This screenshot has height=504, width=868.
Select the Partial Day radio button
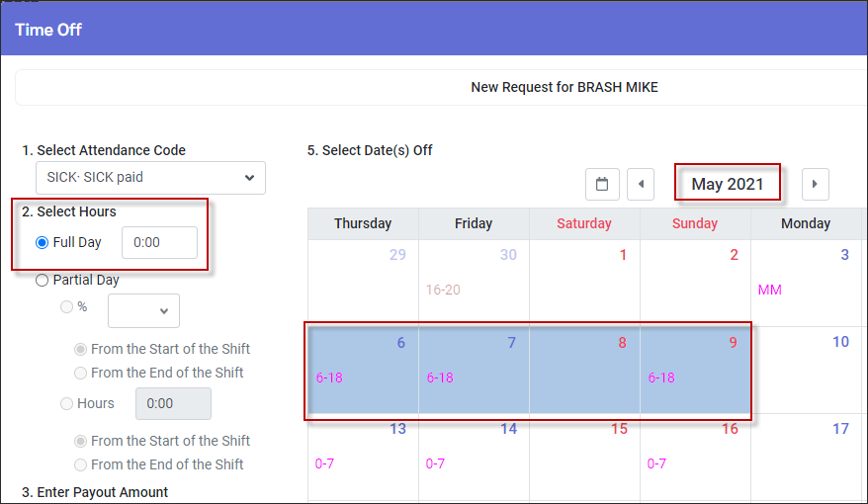43,281
